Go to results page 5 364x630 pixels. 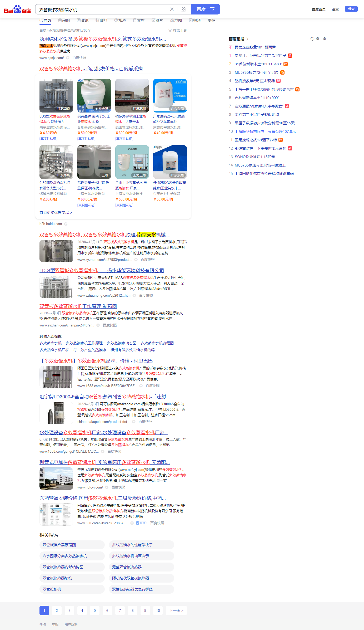(95, 611)
